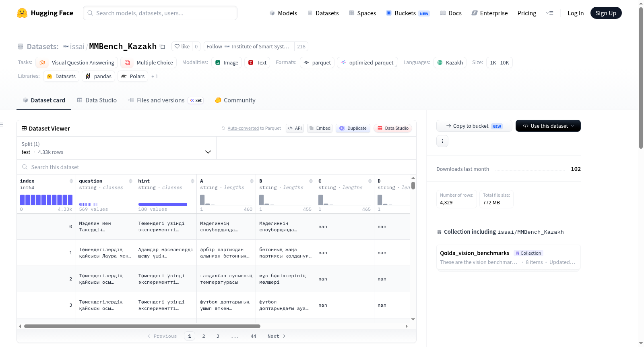644x347 pixels.
Task: Focus the Search models, datasets, users field
Action: tap(160, 13)
